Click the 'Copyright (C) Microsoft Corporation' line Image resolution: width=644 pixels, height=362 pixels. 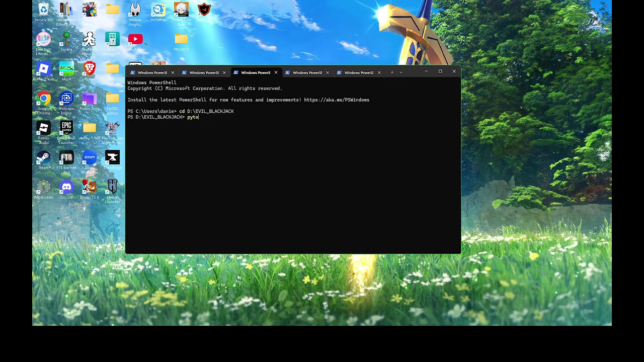click(205, 88)
